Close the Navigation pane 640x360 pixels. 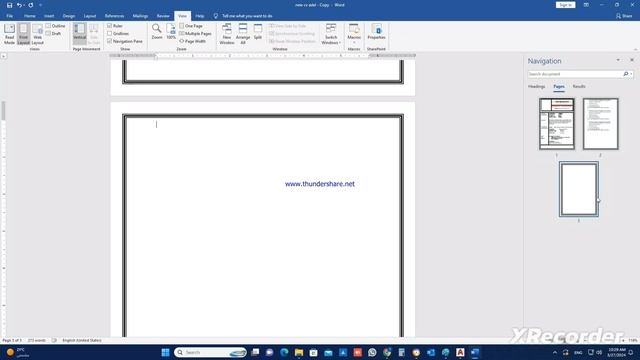pos(632,60)
